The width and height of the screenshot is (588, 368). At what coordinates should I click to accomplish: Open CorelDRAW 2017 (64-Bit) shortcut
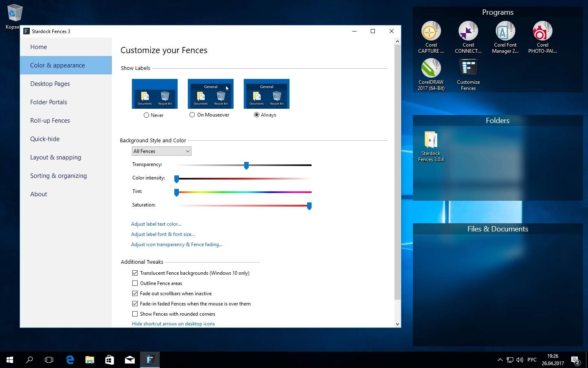tap(431, 74)
